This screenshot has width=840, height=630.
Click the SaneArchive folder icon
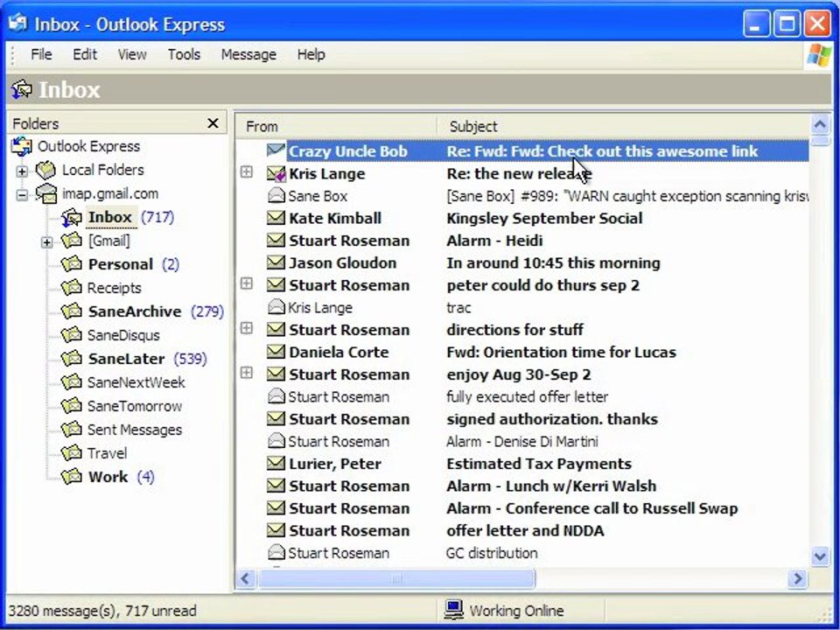pyautogui.click(x=71, y=311)
